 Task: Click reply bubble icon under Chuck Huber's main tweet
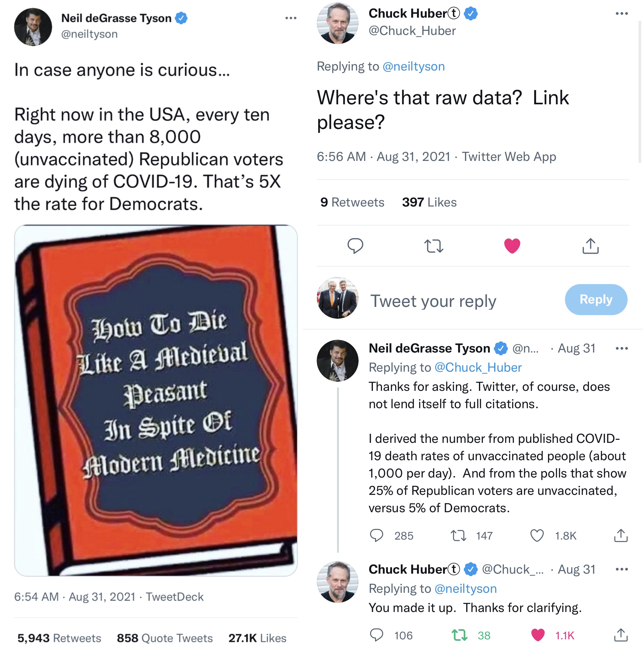pos(355,246)
